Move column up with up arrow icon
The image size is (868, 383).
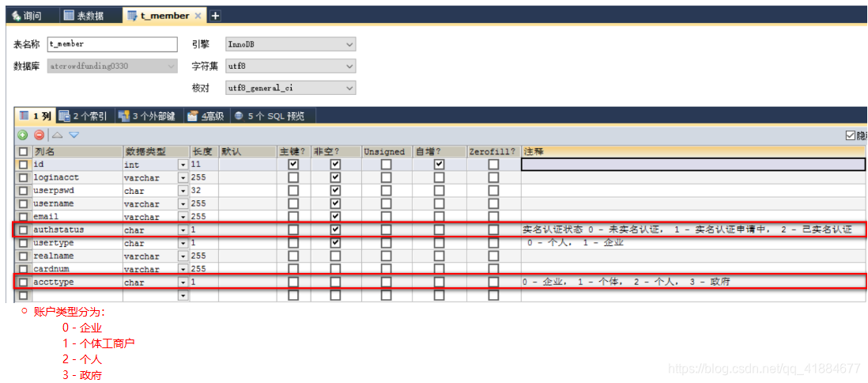58,135
